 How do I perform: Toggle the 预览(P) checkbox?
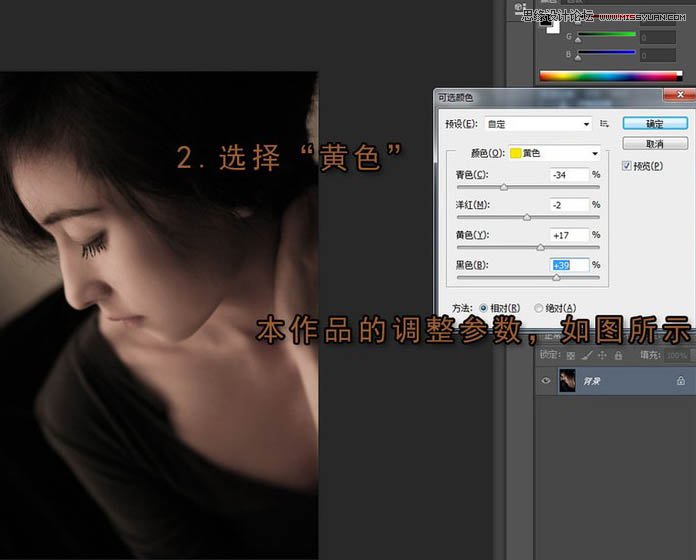point(627,166)
